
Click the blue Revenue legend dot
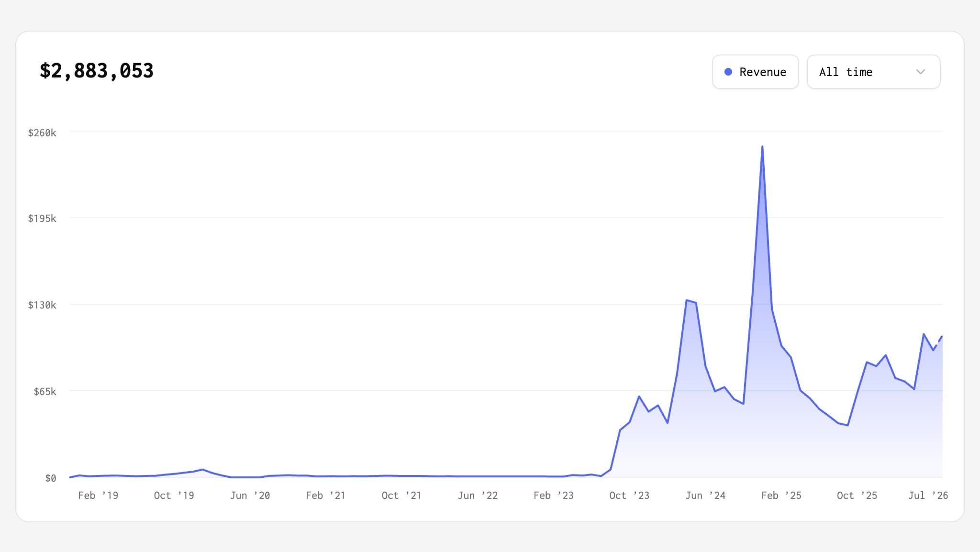728,72
